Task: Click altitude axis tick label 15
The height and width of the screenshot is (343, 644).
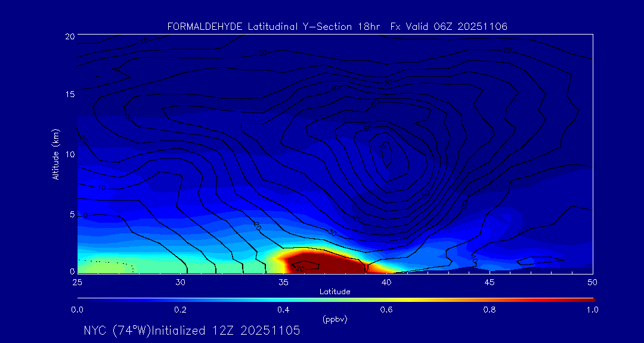Action: pyautogui.click(x=69, y=94)
